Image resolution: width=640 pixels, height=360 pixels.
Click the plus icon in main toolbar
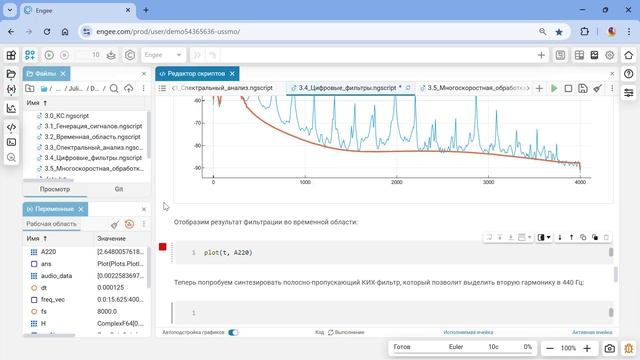point(541,55)
